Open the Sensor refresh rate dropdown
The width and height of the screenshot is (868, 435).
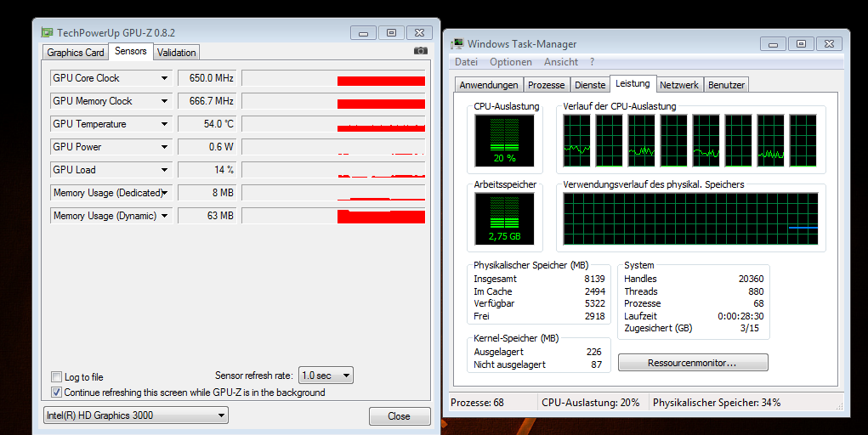(x=326, y=376)
